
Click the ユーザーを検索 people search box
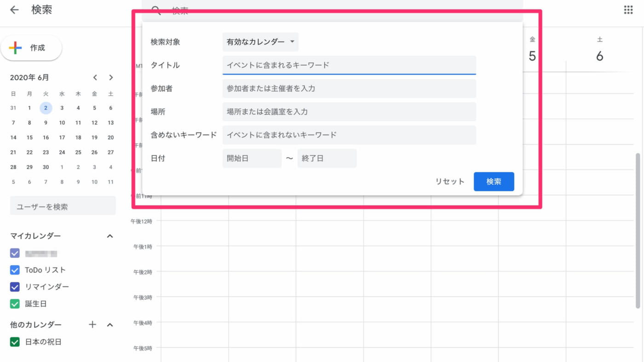point(63,207)
